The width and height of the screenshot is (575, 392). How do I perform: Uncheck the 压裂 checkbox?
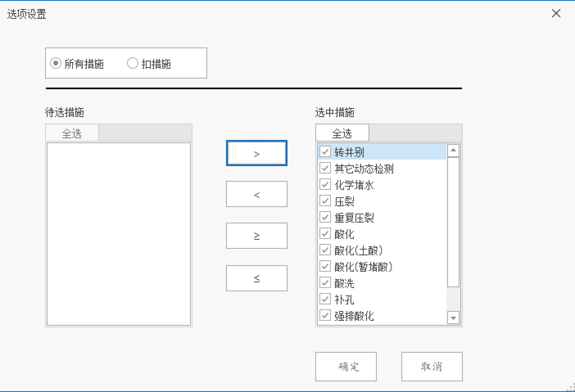click(x=325, y=201)
